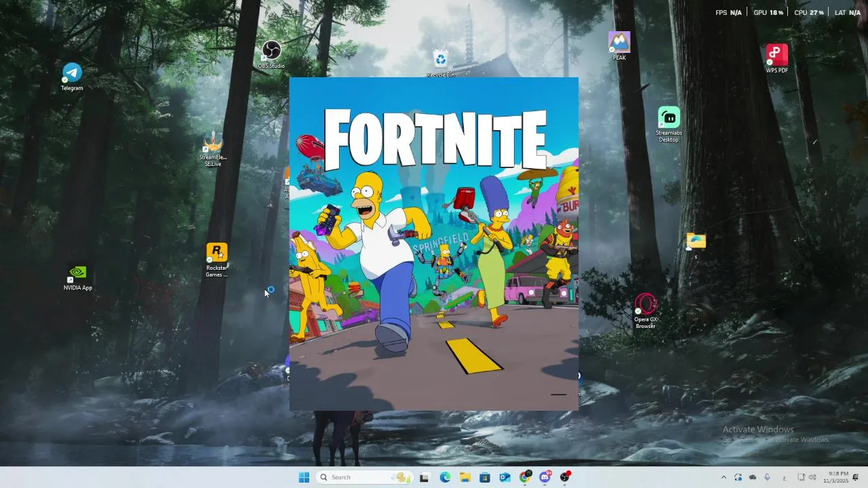This screenshot has width=868, height=488.
Task: Open notifications bell in the tray
Action: coord(856,477)
